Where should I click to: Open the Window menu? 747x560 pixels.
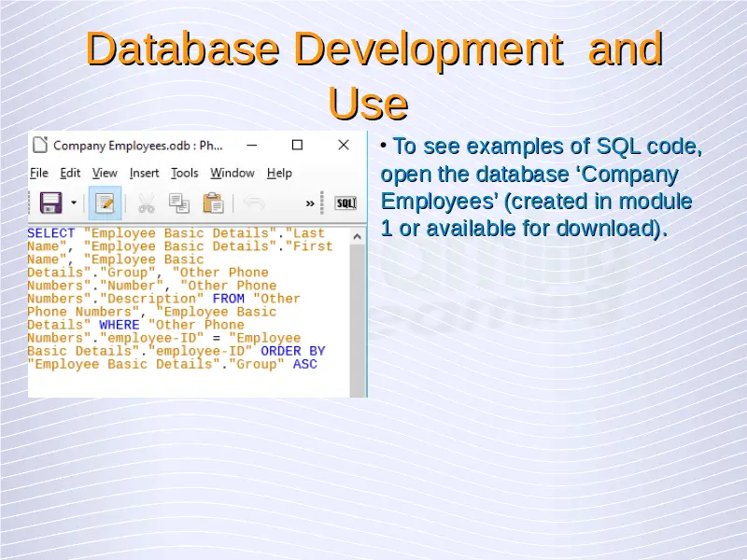233,173
